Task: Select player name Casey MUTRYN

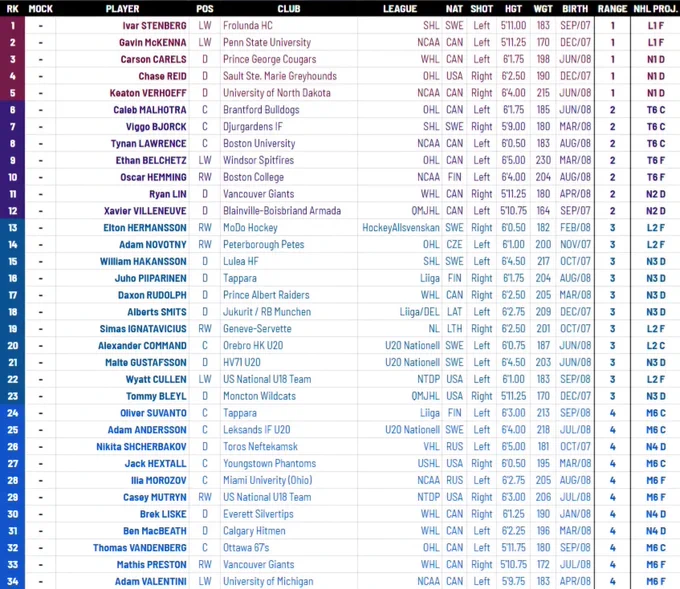Action: 155,497
